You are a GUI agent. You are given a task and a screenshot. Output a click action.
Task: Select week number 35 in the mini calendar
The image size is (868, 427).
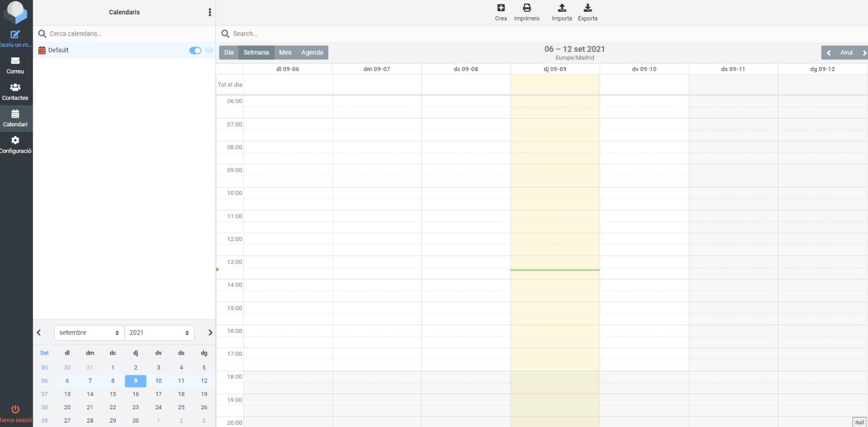coord(45,367)
